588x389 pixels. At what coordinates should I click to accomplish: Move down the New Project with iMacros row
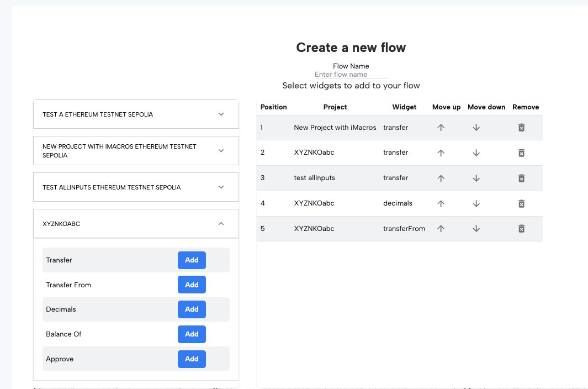click(476, 128)
